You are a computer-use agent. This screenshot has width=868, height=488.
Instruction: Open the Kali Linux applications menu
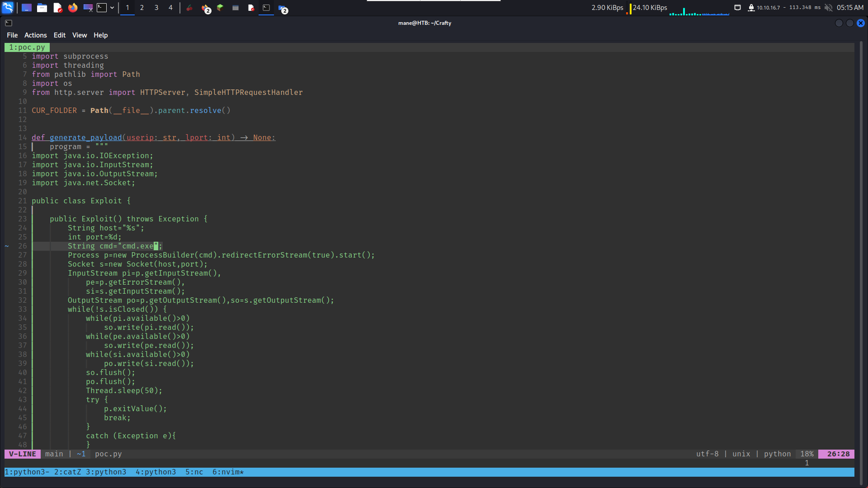point(8,8)
